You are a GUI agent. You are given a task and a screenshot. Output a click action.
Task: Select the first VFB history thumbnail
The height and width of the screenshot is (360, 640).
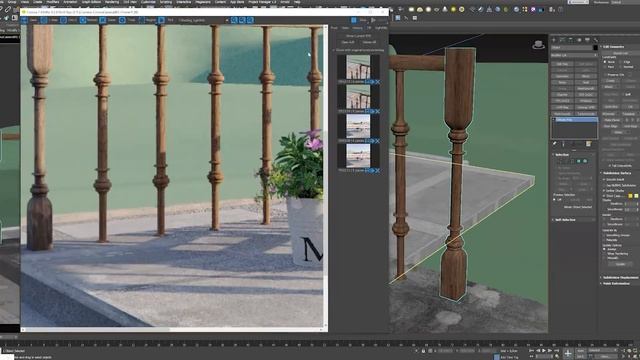[x=358, y=67]
